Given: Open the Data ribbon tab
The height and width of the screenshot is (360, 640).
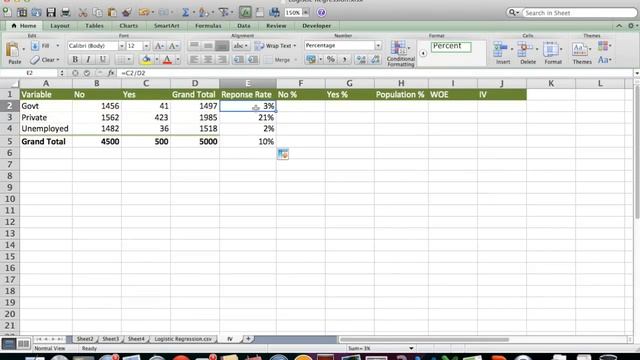Looking at the screenshot, I should [x=244, y=26].
